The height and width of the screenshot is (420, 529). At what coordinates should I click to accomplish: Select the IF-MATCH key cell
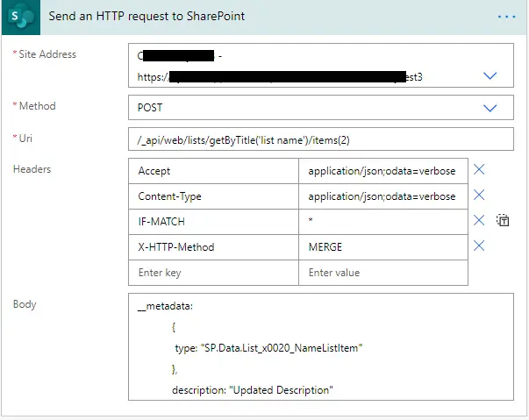(213, 222)
